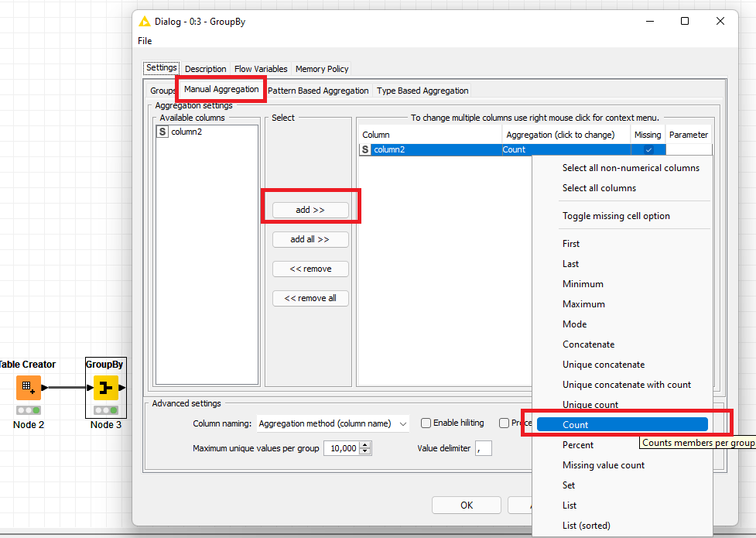
Task: Select Last aggregation method
Action: (x=570, y=264)
